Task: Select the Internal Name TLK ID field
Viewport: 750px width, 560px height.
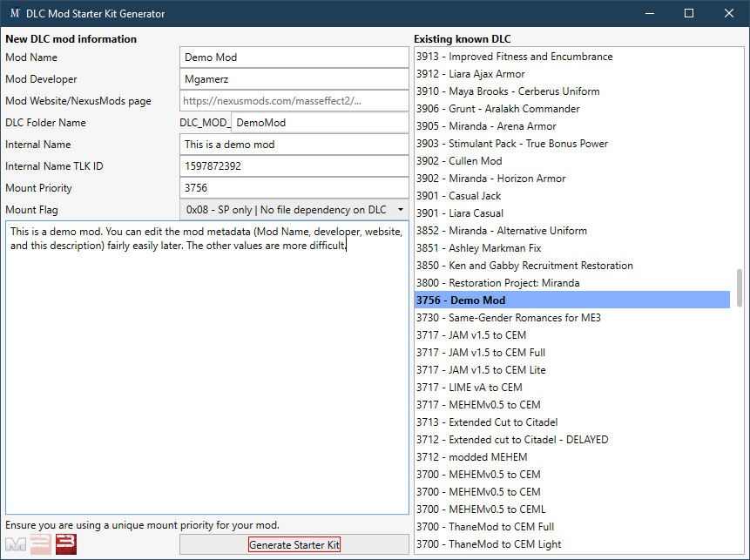Action: tap(294, 166)
